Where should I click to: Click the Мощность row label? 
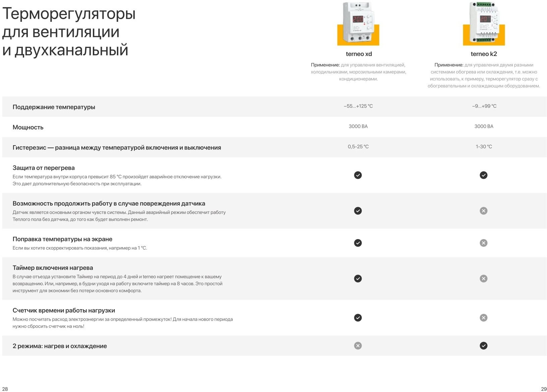click(x=28, y=127)
